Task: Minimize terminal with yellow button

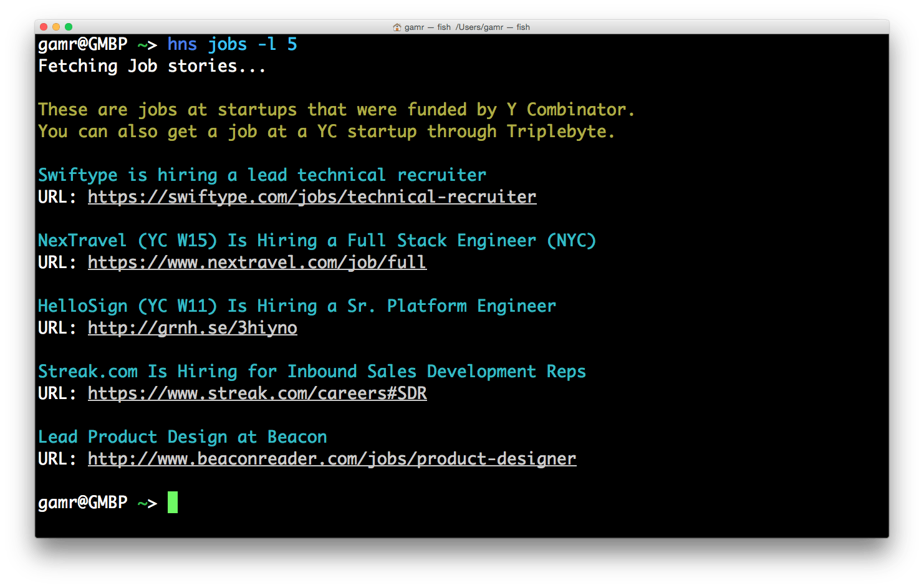Action: [x=56, y=27]
